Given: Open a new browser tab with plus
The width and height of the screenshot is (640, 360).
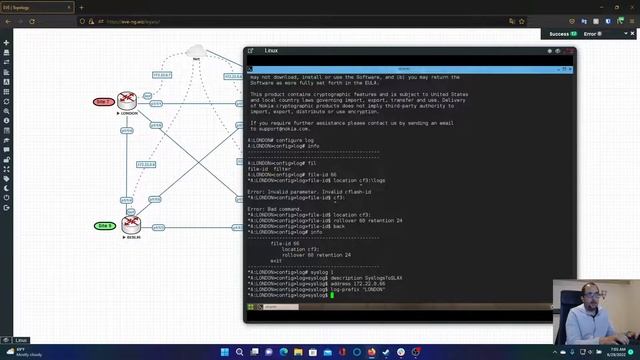Looking at the screenshot, I should pyautogui.click(x=82, y=7).
